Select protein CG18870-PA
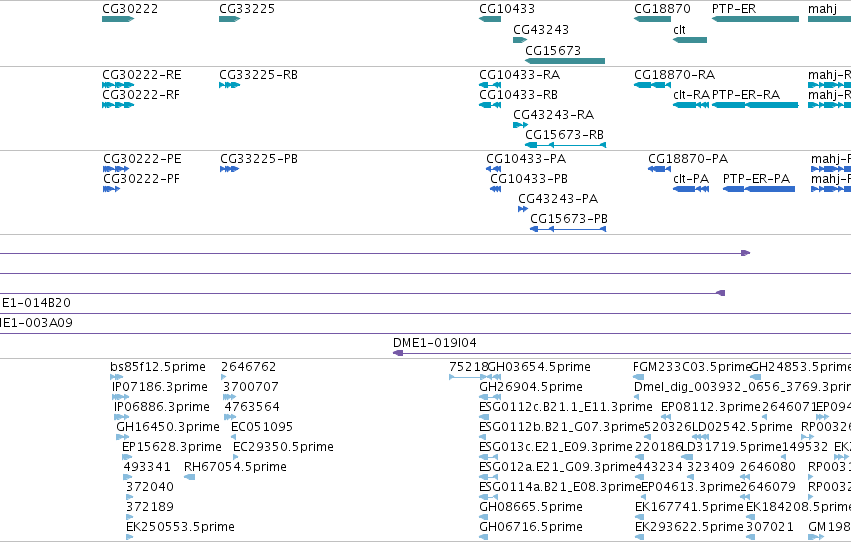This screenshot has height=542, width=851. coord(659,169)
